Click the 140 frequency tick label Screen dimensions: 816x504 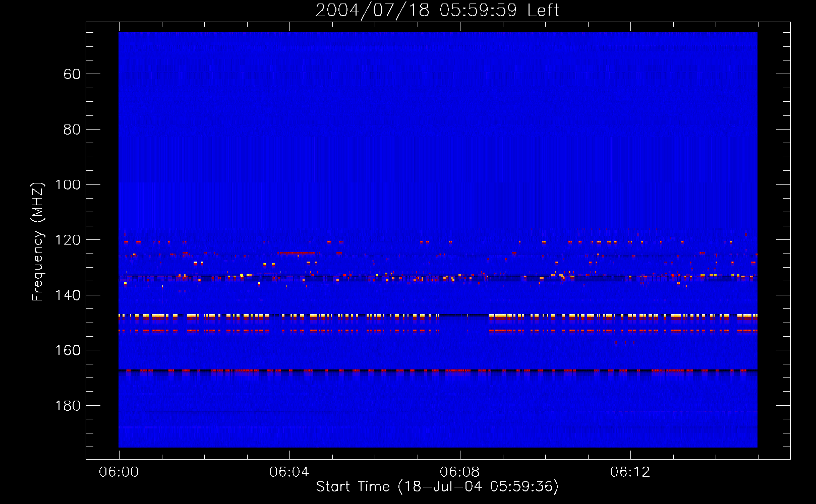point(68,295)
